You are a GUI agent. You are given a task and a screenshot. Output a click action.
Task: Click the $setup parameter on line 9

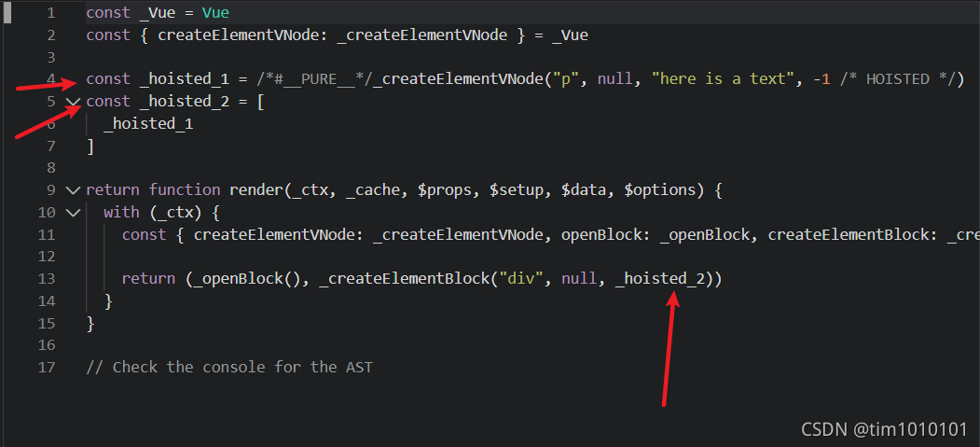click(517, 190)
